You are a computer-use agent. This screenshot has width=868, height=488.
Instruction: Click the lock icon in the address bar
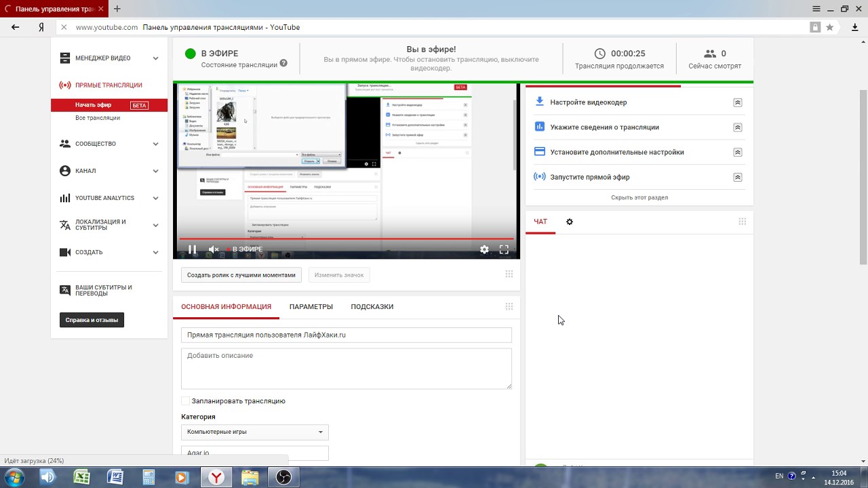click(815, 27)
